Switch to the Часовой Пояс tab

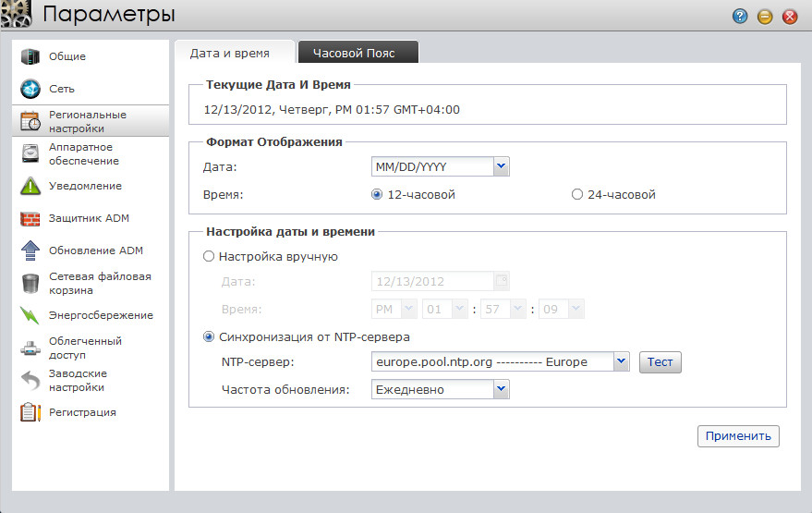tap(354, 53)
